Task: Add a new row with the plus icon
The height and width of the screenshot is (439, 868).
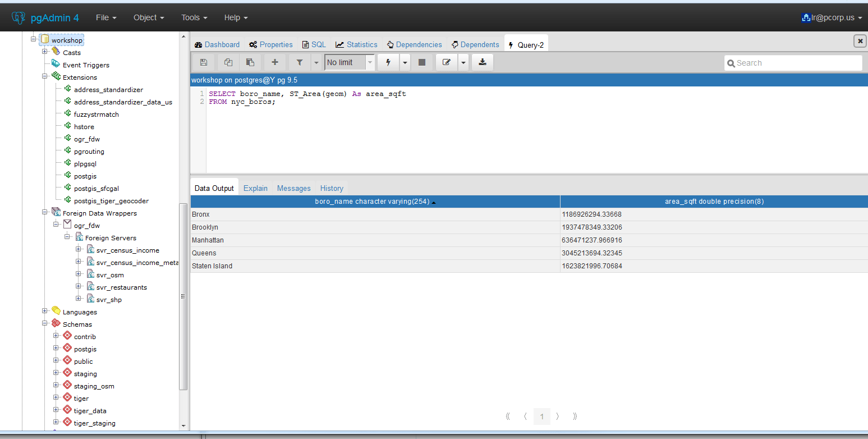Action: pos(274,62)
